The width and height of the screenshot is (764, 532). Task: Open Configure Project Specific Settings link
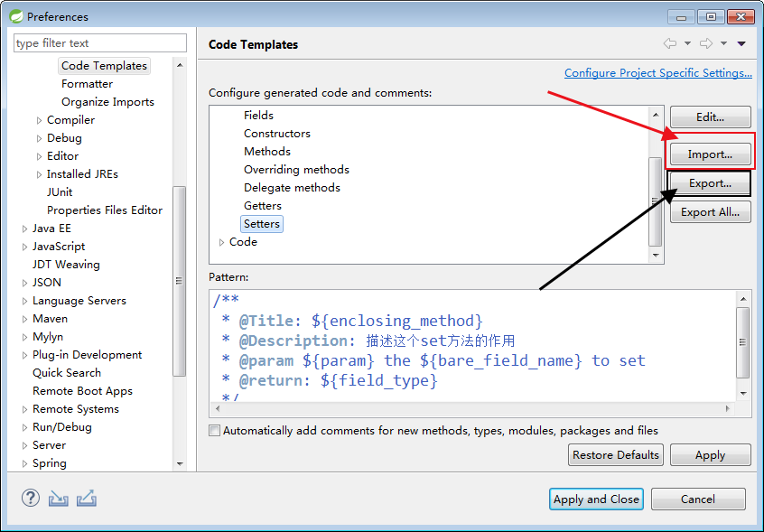657,72
